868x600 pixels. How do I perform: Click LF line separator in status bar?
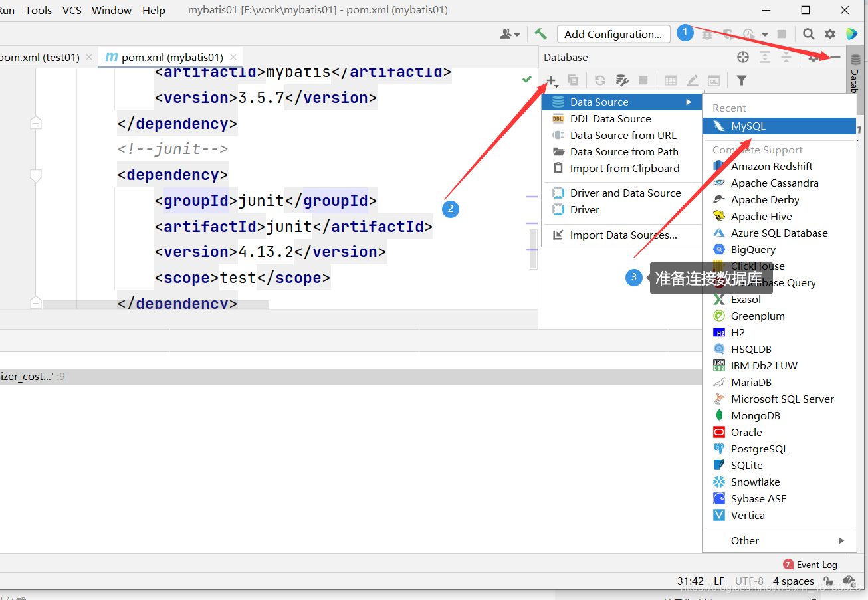(719, 581)
